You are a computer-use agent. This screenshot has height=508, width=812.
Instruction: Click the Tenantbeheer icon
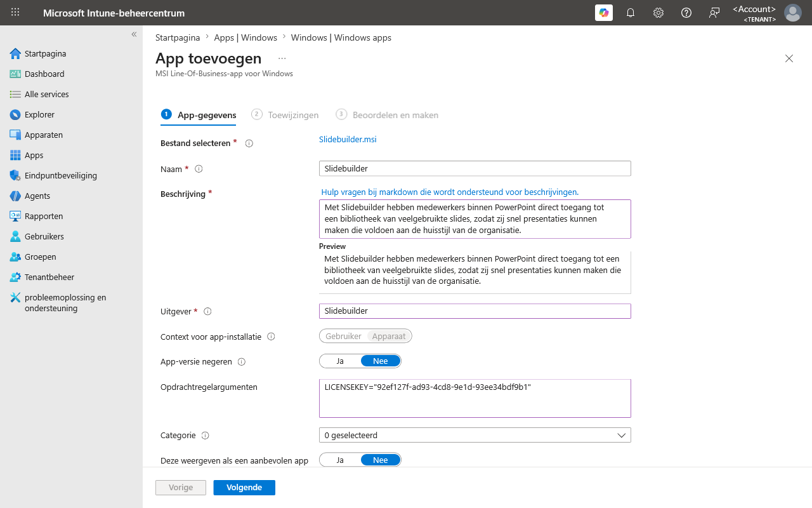point(15,277)
